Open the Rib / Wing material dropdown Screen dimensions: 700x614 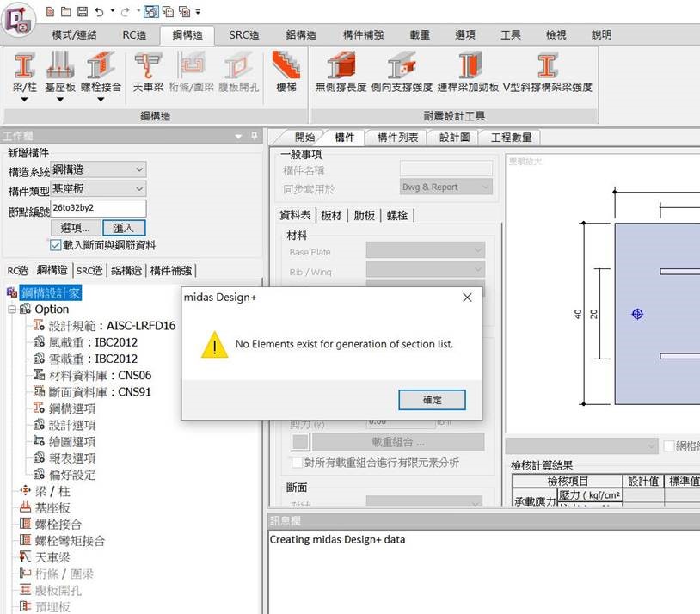click(x=426, y=269)
